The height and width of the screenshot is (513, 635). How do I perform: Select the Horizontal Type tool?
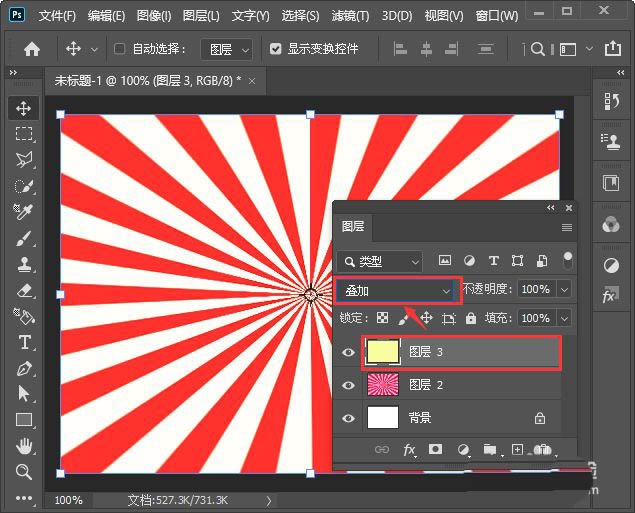24,342
